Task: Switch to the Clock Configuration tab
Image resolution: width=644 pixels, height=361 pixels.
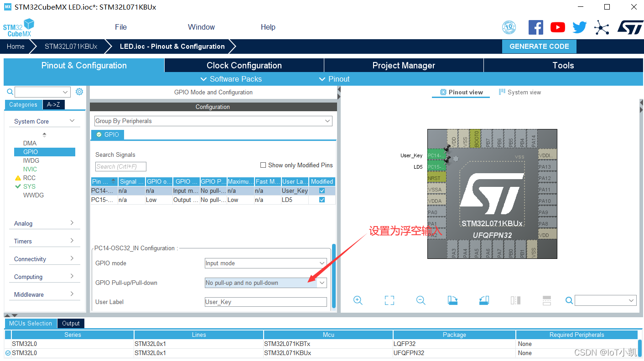Action: [x=244, y=65]
